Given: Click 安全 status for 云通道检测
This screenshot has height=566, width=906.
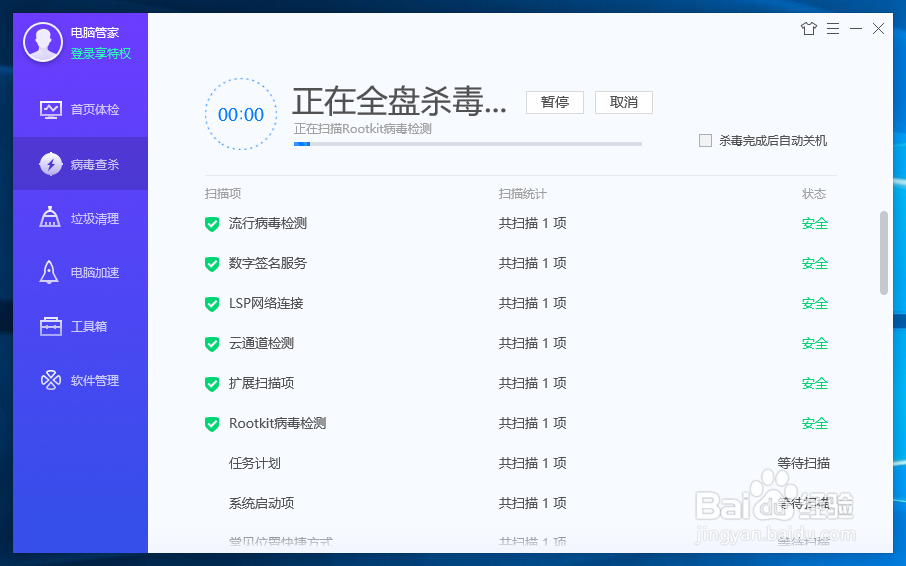Looking at the screenshot, I should point(815,343).
